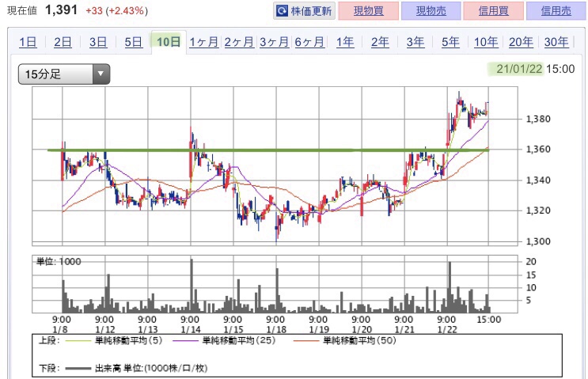The image size is (588, 379).
Task: Open the 信用買 margin buy link
Action: click(493, 11)
